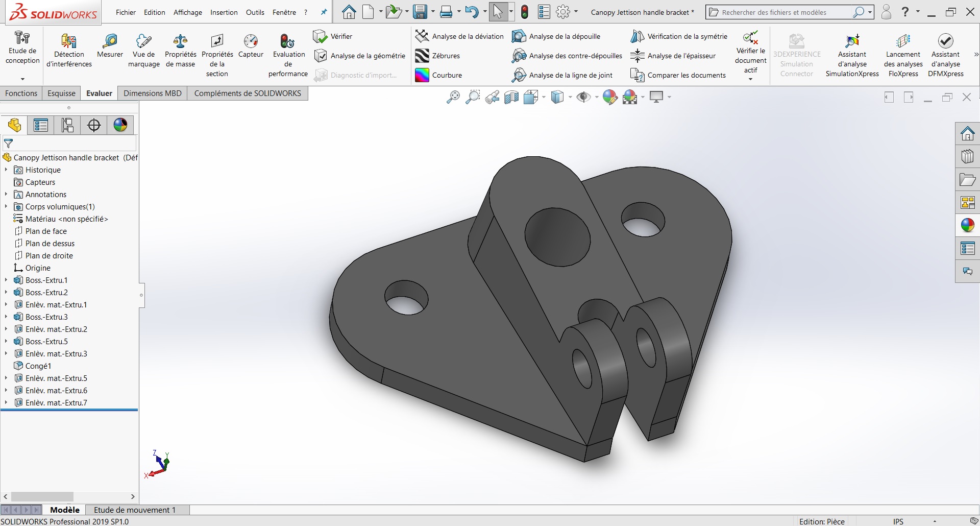Expand the Boss.-Extru.5 feature
This screenshot has width=980, height=526.
(x=6, y=342)
